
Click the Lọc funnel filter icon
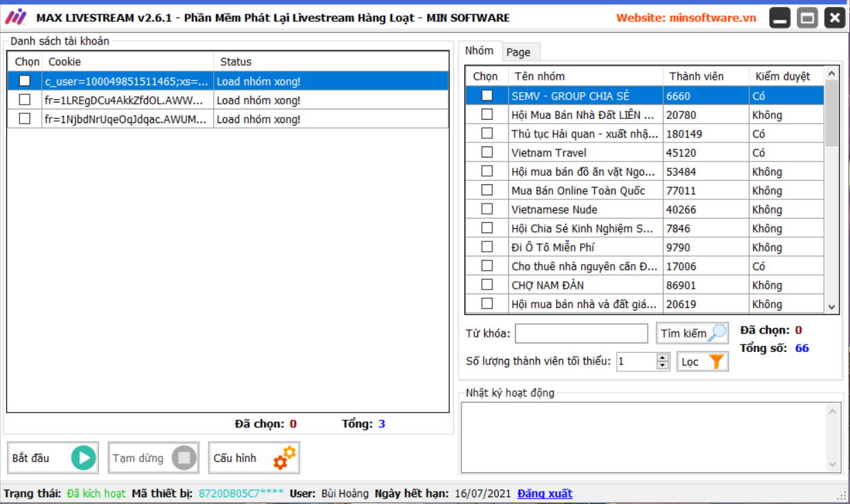[x=716, y=362]
